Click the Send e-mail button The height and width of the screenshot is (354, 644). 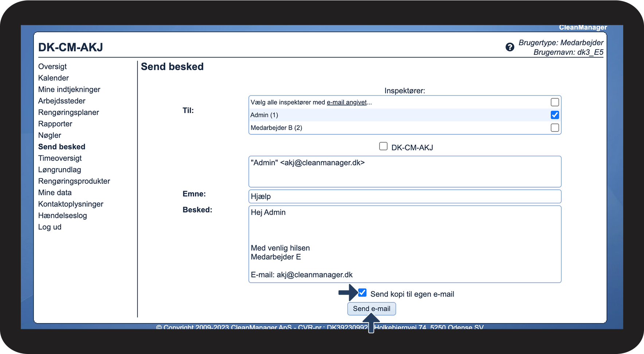click(371, 309)
